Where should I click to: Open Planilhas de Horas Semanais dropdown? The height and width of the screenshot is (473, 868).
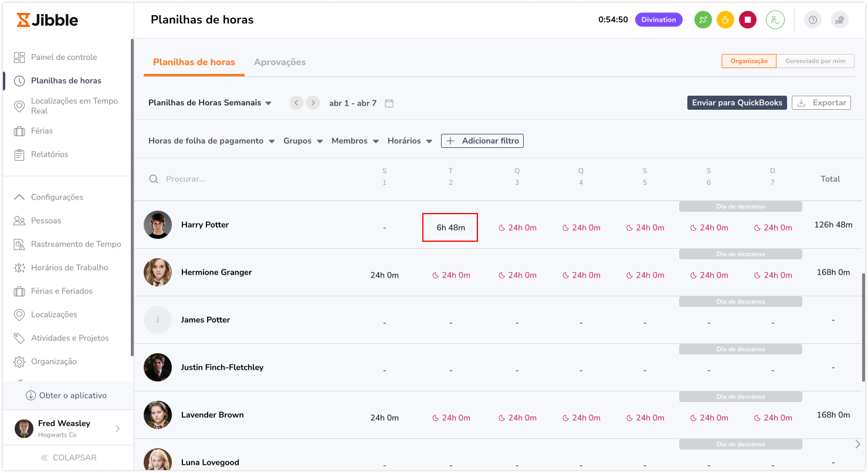tap(210, 103)
